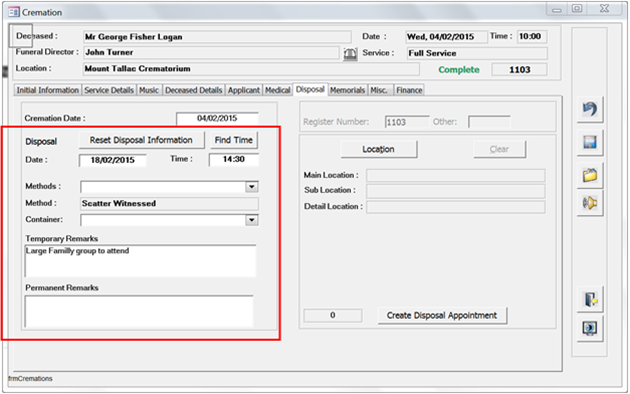Close the Cremation window

click(604, 8)
